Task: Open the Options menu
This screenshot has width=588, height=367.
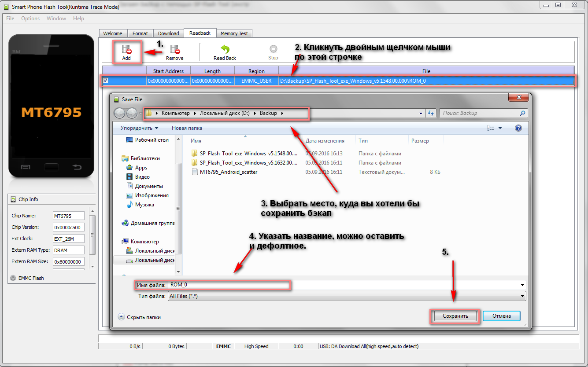Action: point(30,18)
